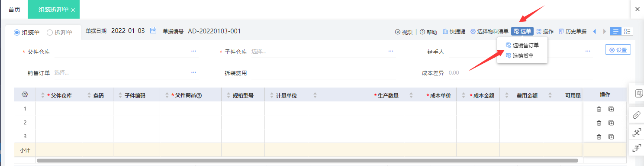The width and height of the screenshot is (644, 166).
Task: Switch to list layout view icon
Action: click(x=615, y=31)
